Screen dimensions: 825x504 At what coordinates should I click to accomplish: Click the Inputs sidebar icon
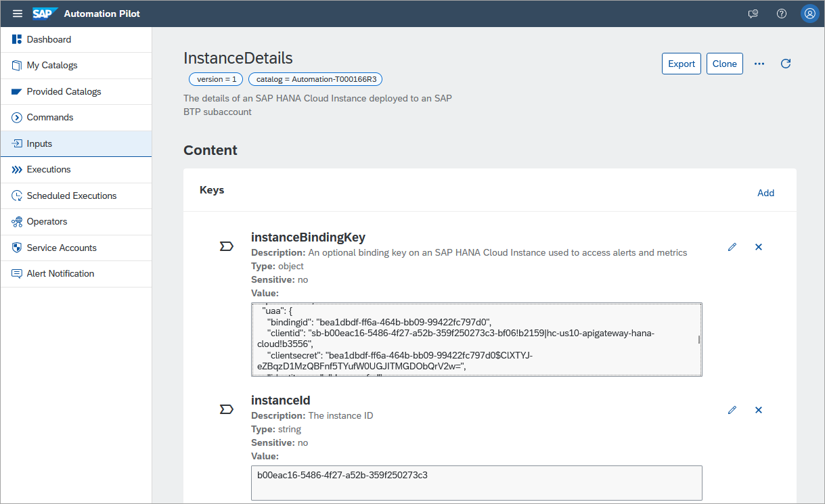pos(17,143)
